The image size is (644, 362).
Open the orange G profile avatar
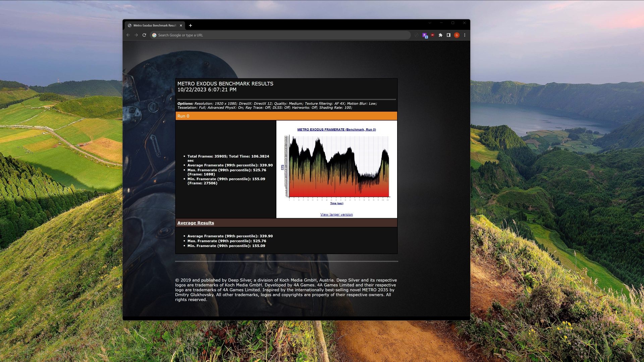[x=457, y=35]
